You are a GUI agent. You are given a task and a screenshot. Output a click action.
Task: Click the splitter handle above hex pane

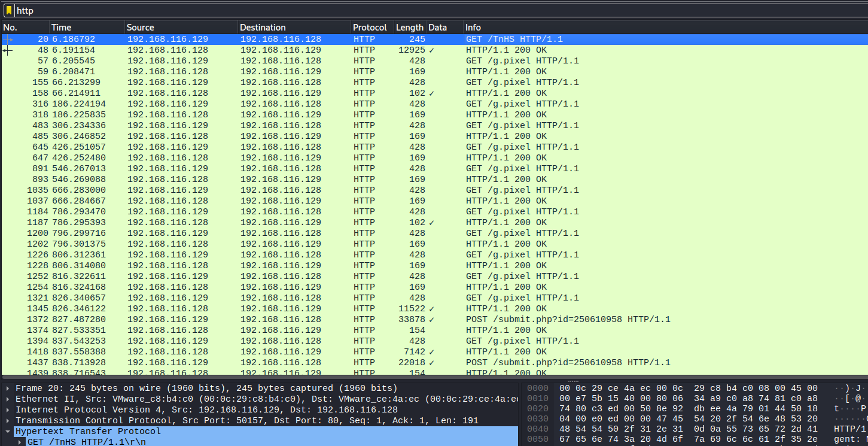(572, 381)
